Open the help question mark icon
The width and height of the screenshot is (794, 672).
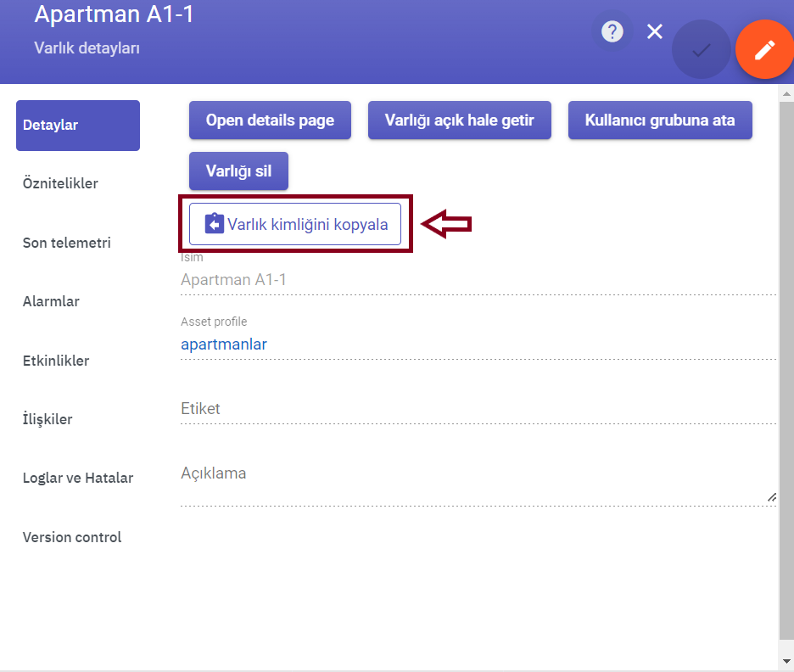(x=612, y=31)
